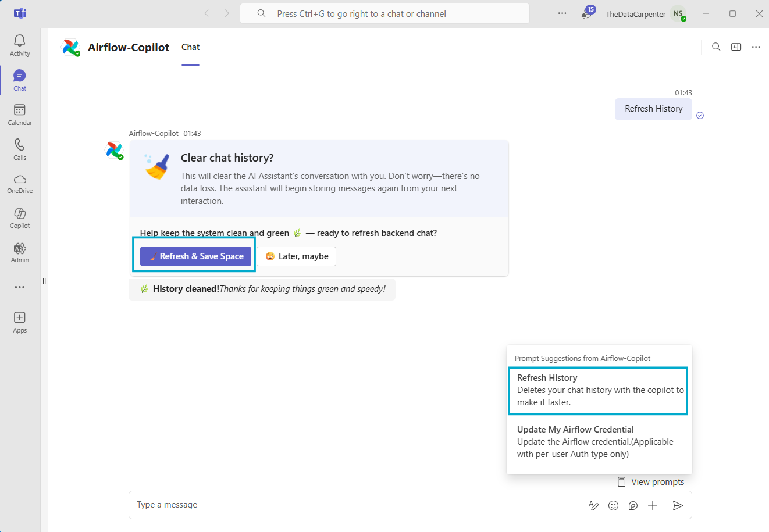Open the Apps store in sidebar
Screen dimensions: 769x532
[20, 322]
